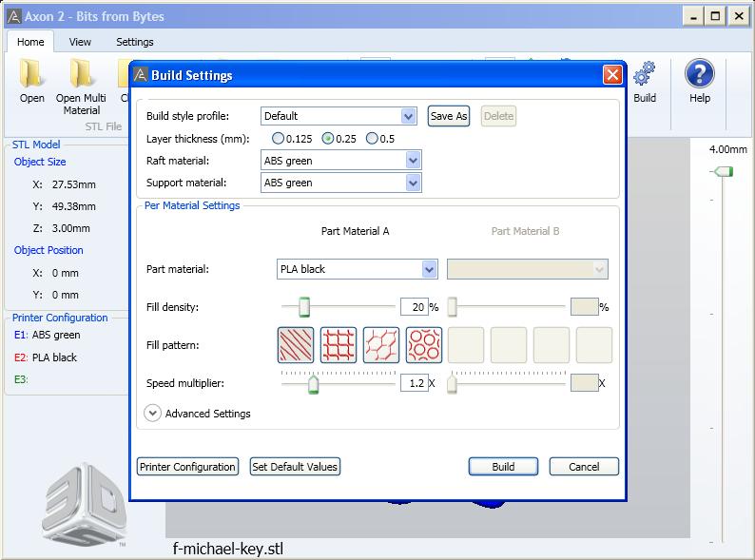Click the E3: extruder entry
755x560 pixels.
pyautogui.click(x=21, y=379)
